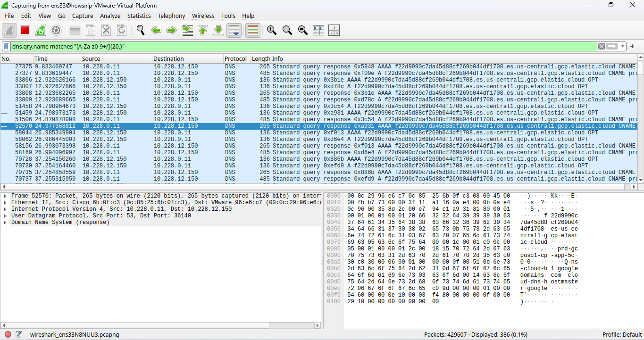The image size is (644, 340).
Task: Restart the current capture with the green fin
Action: pos(41,30)
